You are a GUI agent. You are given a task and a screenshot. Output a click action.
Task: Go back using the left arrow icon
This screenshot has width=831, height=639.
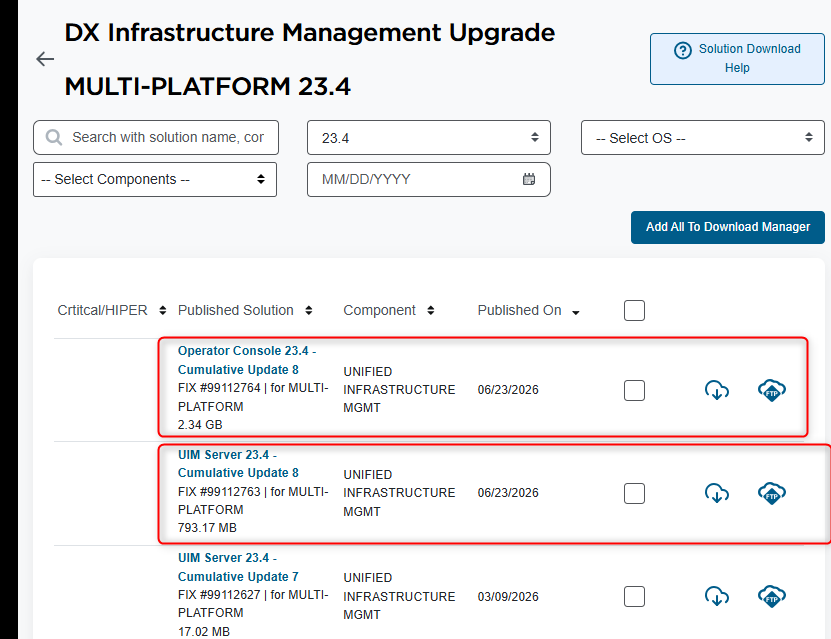pos(45,59)
